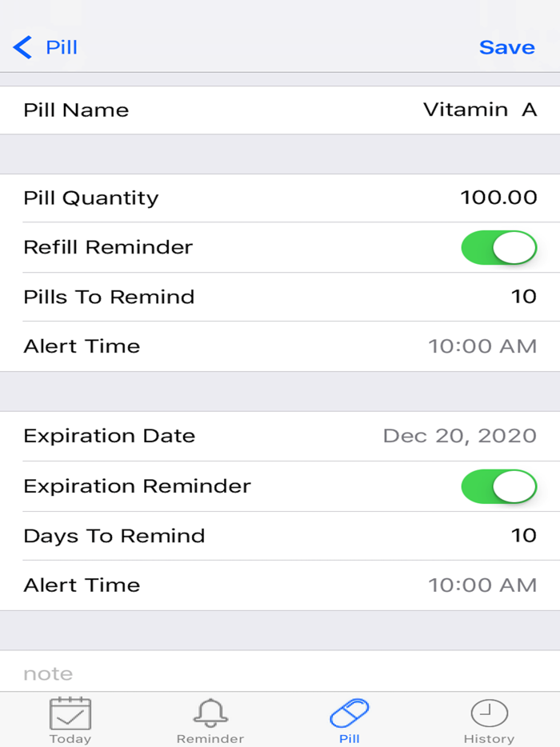Image resolution: width=560 pixels, height=747 pixels.
Task: Tap the History clock icon
Action: 489,710
